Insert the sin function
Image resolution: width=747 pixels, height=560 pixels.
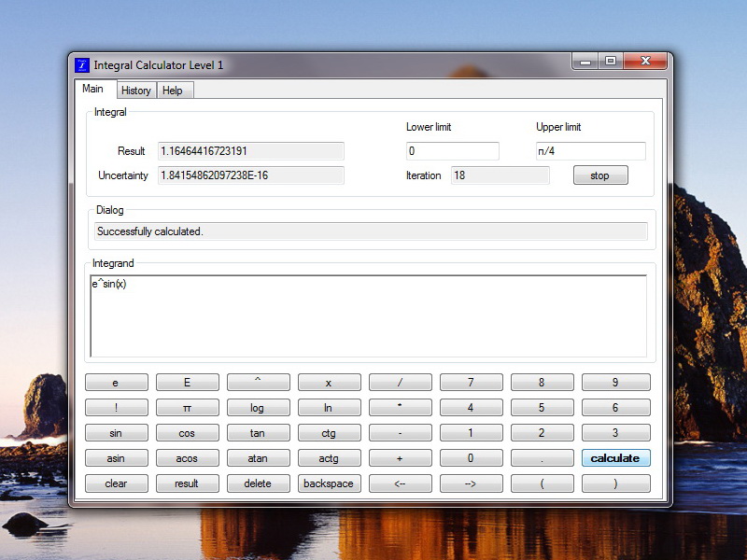(117, 433)
